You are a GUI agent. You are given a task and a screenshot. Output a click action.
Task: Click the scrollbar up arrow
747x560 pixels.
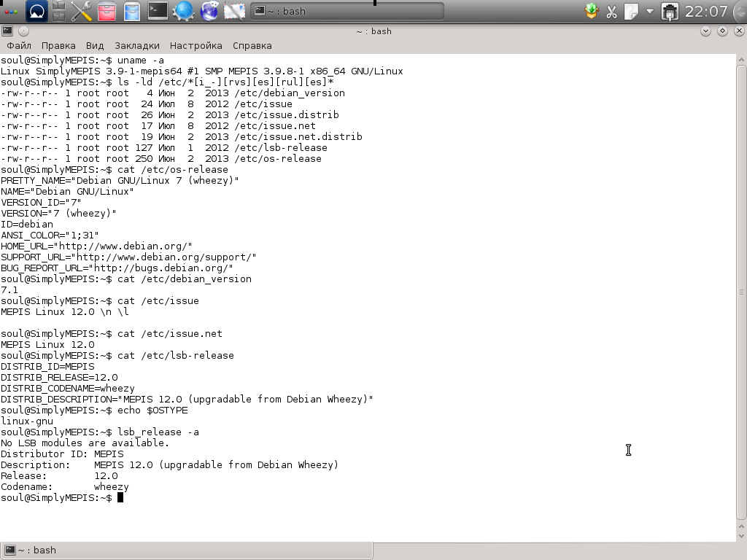pyautogui.click(x=741, y=60)
